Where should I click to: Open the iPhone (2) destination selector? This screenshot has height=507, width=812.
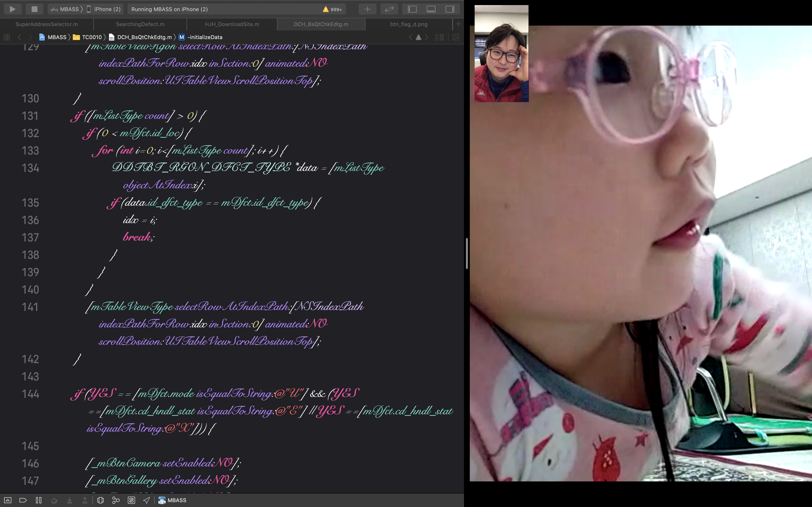coord(104,9)
